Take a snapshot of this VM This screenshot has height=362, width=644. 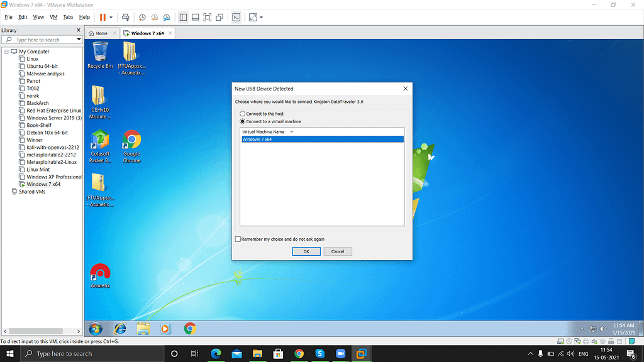click(142, 17)
